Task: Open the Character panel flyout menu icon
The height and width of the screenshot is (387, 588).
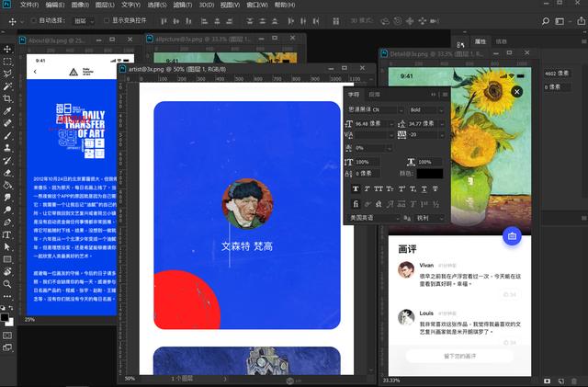Action: (445, 95)
